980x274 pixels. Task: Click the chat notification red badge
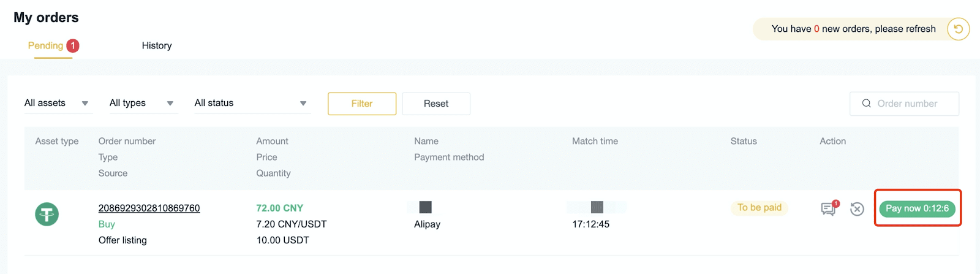pos(835,204)
